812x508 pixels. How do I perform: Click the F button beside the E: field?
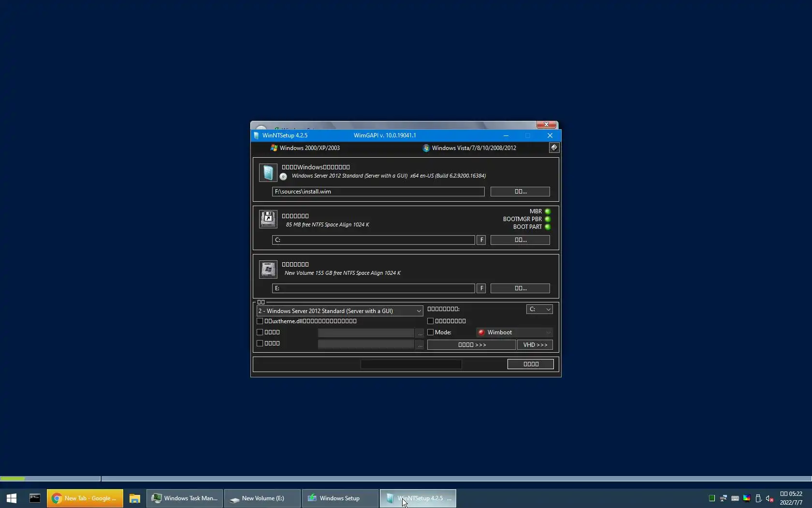coord(481,288)
